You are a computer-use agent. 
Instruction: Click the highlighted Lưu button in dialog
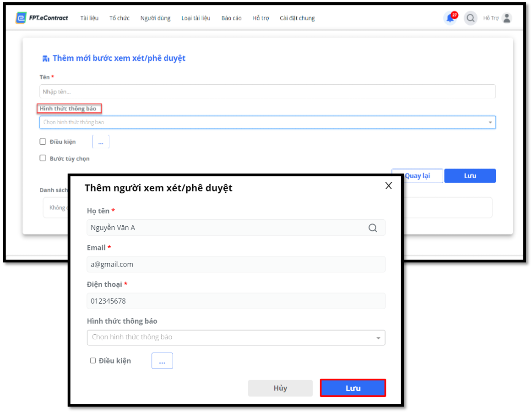tap(353, 388)
